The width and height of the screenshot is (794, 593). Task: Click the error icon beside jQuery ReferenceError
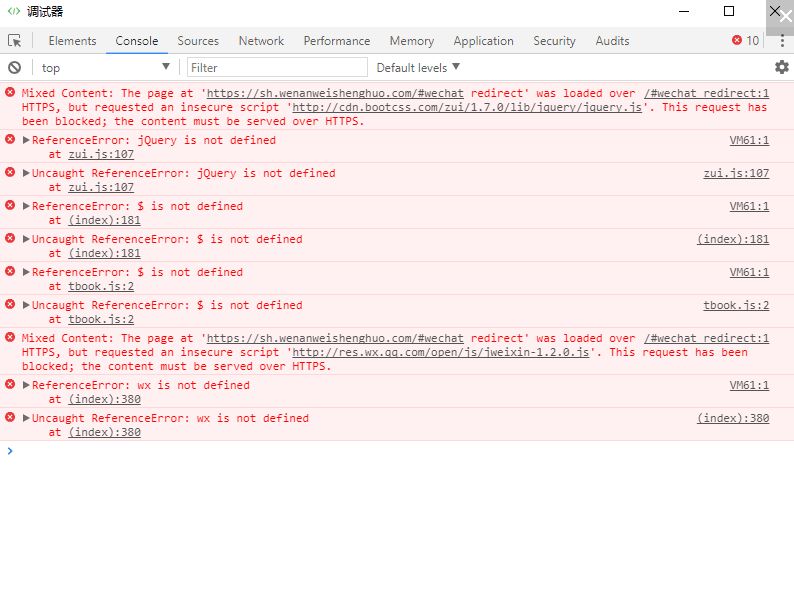tap(10, 140)
